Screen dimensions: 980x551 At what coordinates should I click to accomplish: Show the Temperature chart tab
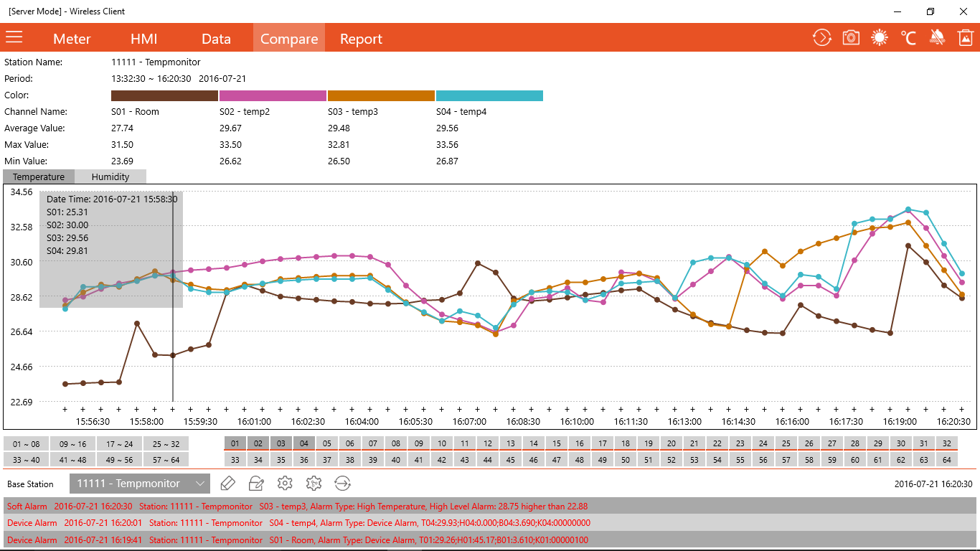coord(39,176)
